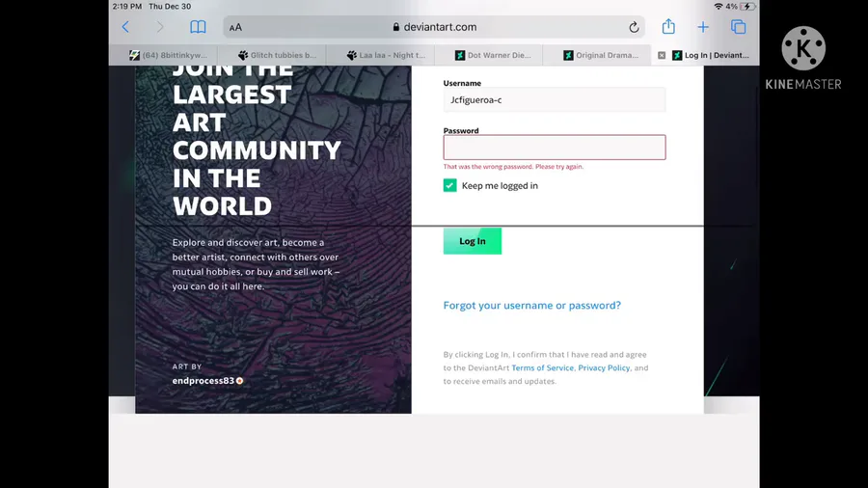Click the endprocess83 orange badge icon
This screenshot has height=488, width=868.
click(240, 381)
